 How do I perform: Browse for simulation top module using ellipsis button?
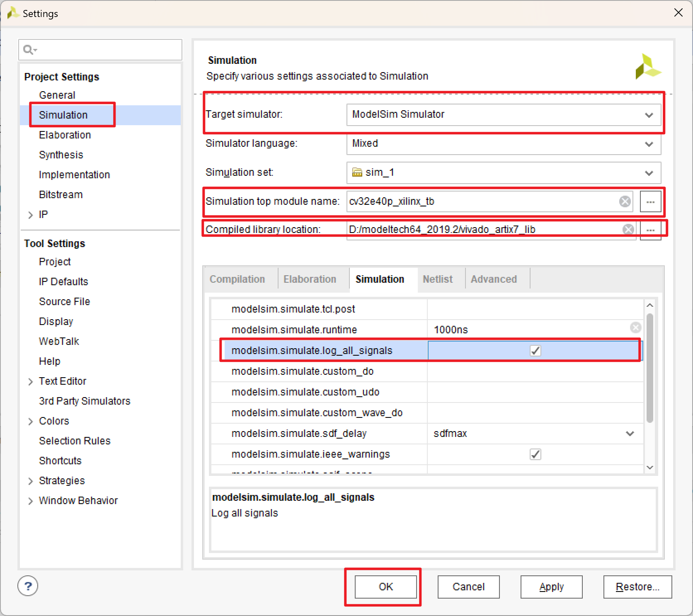click(x=650, y=201)
